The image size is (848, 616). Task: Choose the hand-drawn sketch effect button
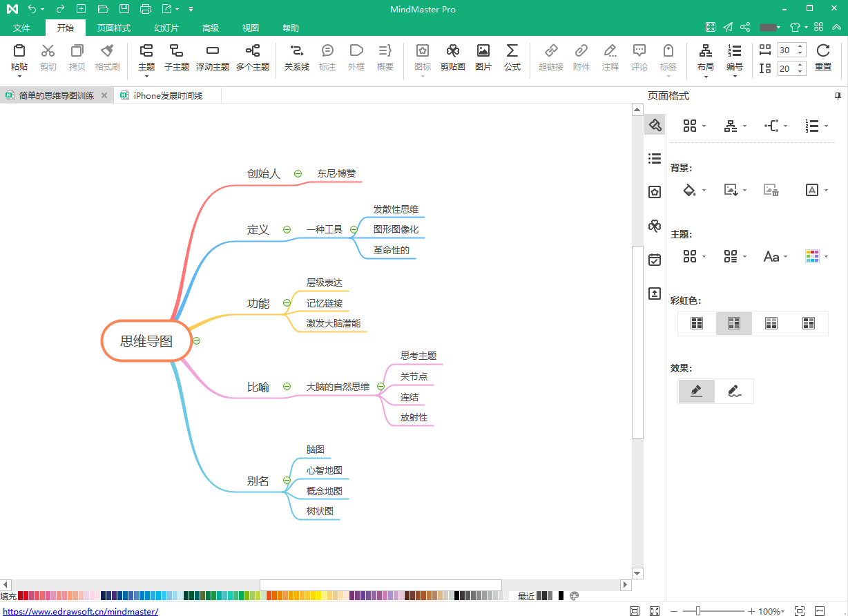[x=734, y=391]
